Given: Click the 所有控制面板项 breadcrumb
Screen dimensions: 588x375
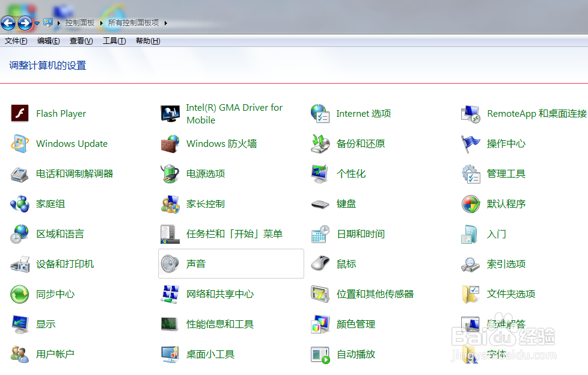Looking at the screenshot, I should (x=133, y=23).
